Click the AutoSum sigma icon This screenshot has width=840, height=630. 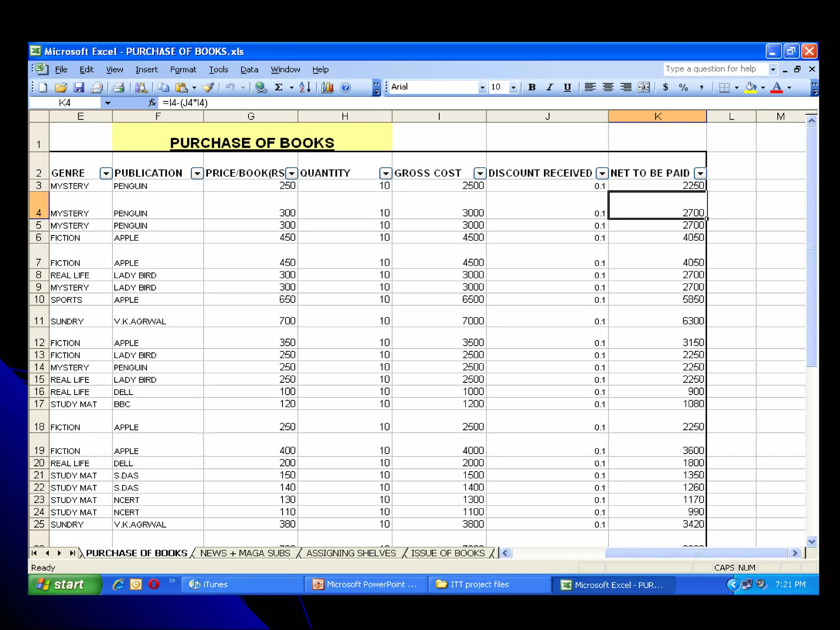(278, 87)
